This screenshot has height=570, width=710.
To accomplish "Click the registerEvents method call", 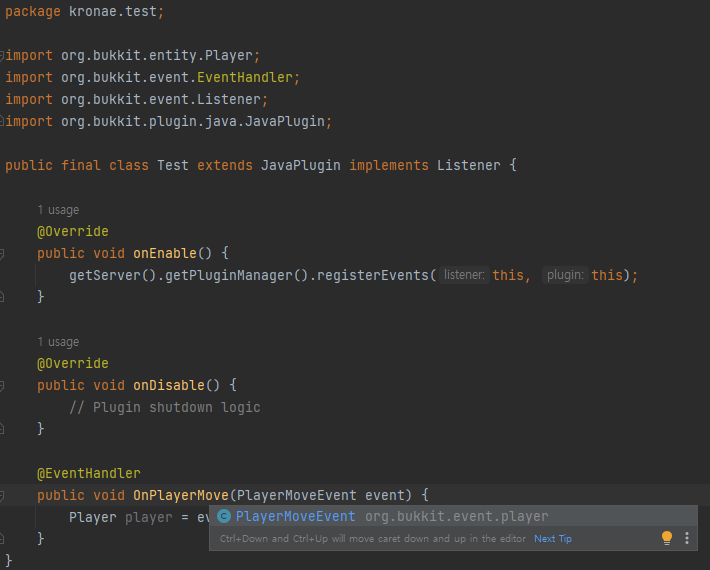I will pyautogui.click(x=373, y=275).
